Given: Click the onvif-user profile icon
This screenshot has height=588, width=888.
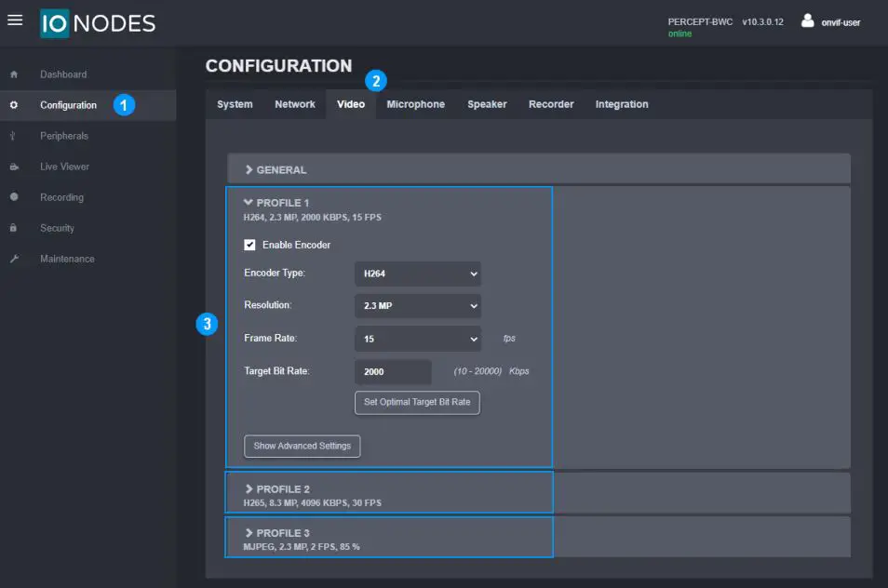Looking at the screenshot, I should [807, 20].
